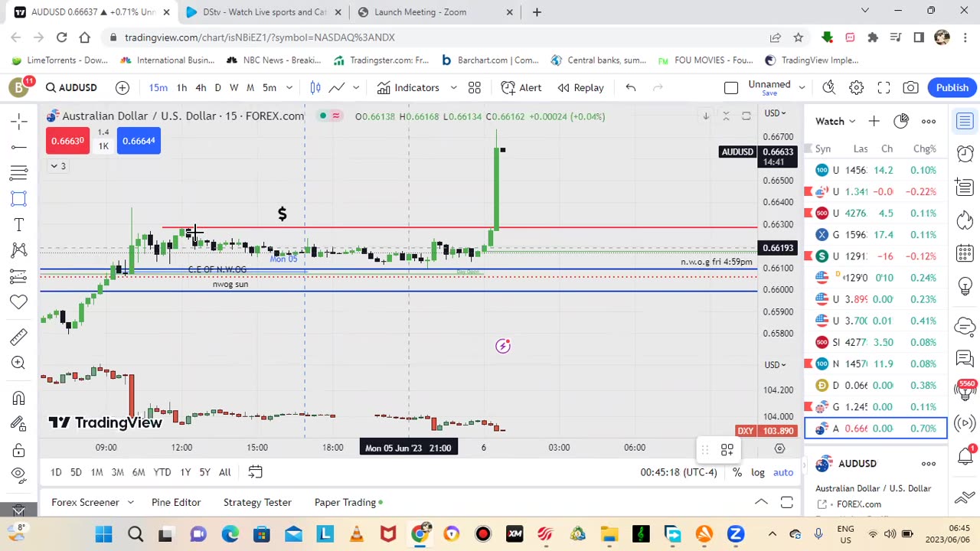Switch to the daily D timeframe
The image size is (980, 551).
217,87
